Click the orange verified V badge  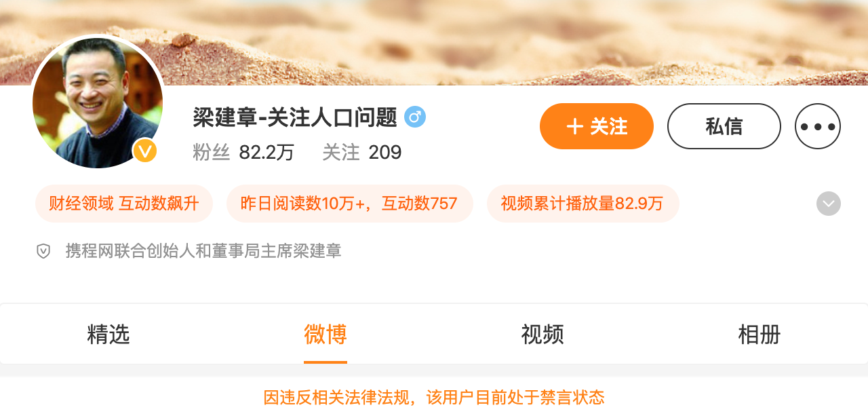(x=145, y=151)
